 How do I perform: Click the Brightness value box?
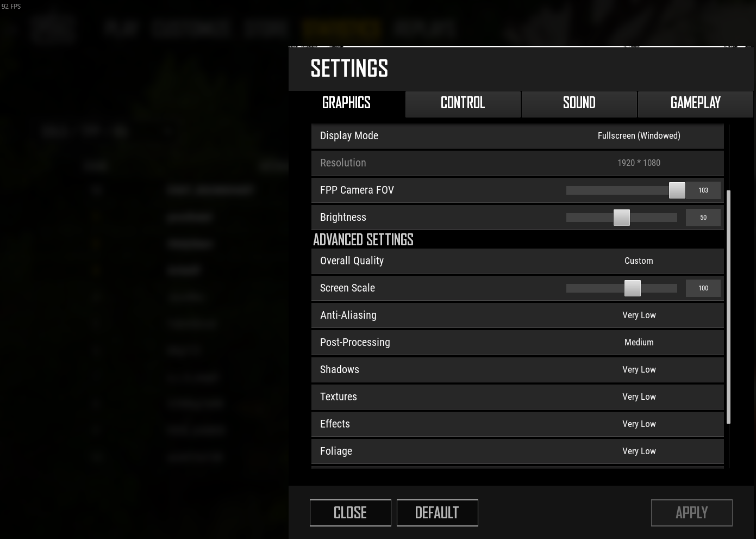(703, 218)
